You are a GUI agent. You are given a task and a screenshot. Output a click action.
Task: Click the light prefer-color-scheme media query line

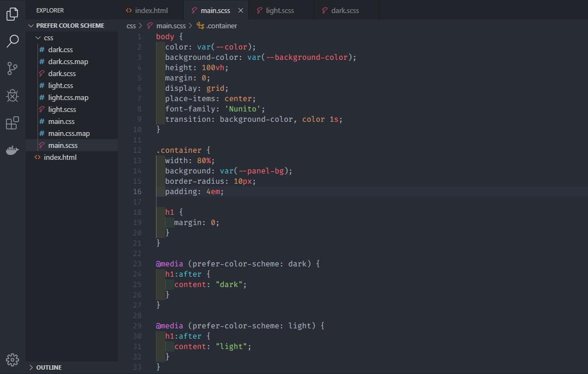[x=240, y=326]
